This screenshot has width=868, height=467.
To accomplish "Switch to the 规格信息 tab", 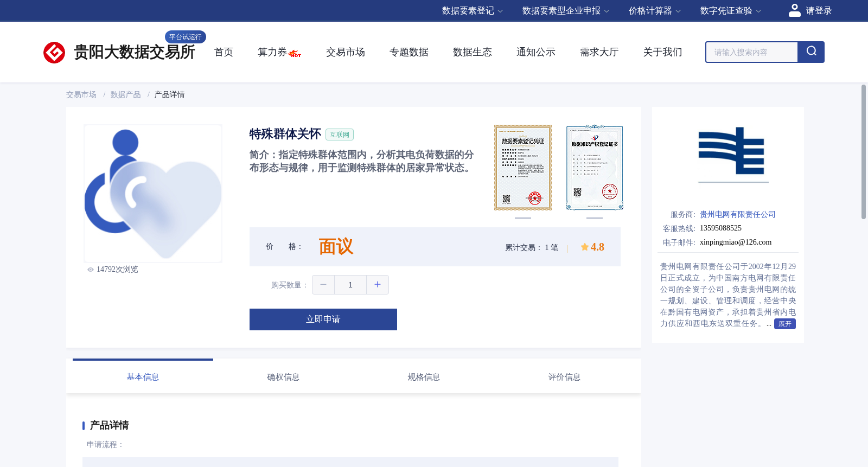I will [424, 377].
